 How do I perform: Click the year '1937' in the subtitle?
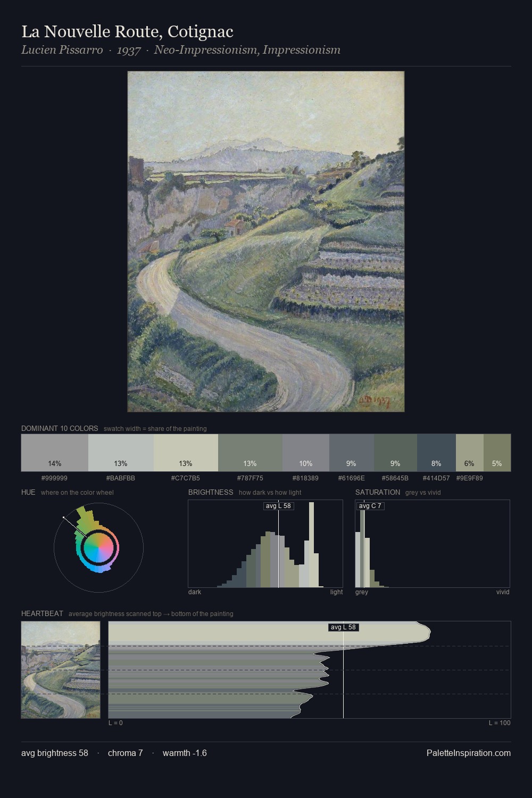click(129, 50)
